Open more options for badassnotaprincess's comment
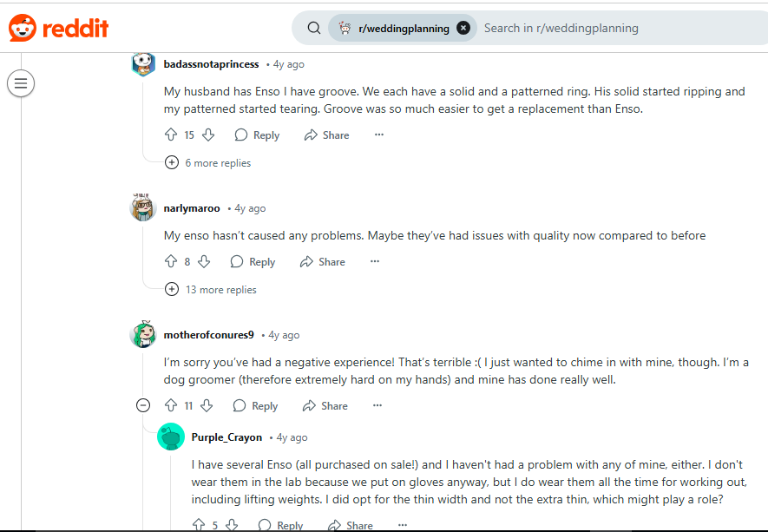768x532 pixels. pos(378,135)
